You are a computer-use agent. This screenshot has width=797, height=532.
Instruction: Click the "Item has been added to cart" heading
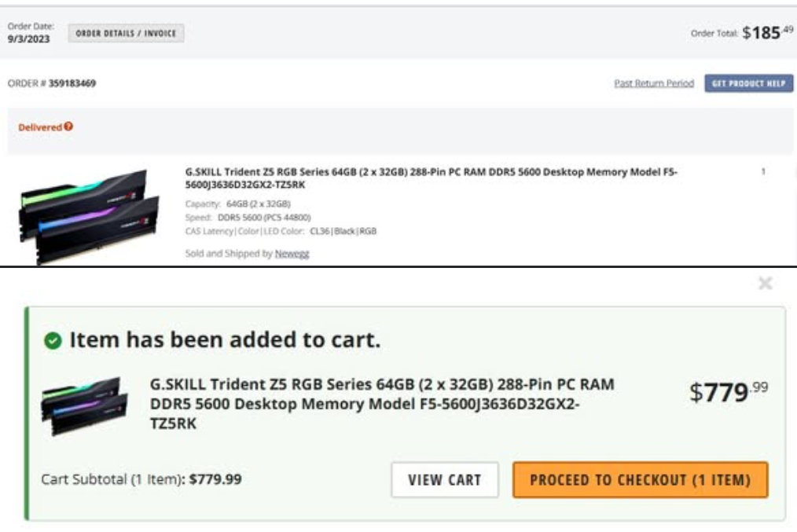(225, 341)
